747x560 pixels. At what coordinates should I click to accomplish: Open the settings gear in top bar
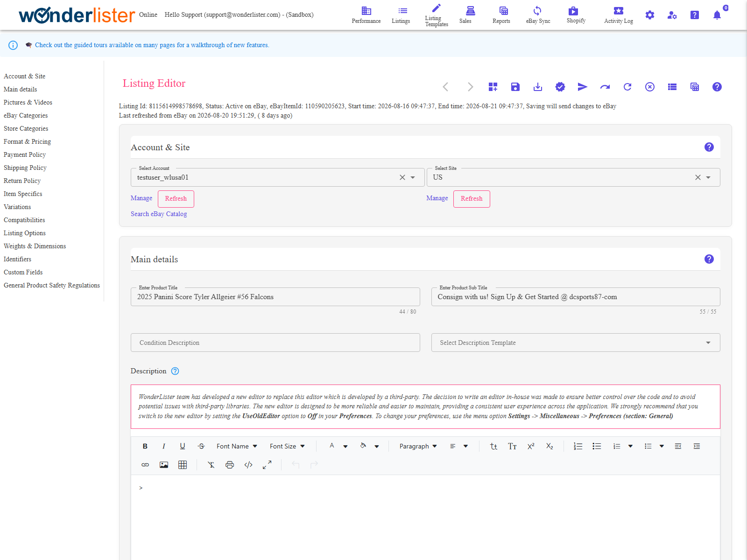coord(650,15)
